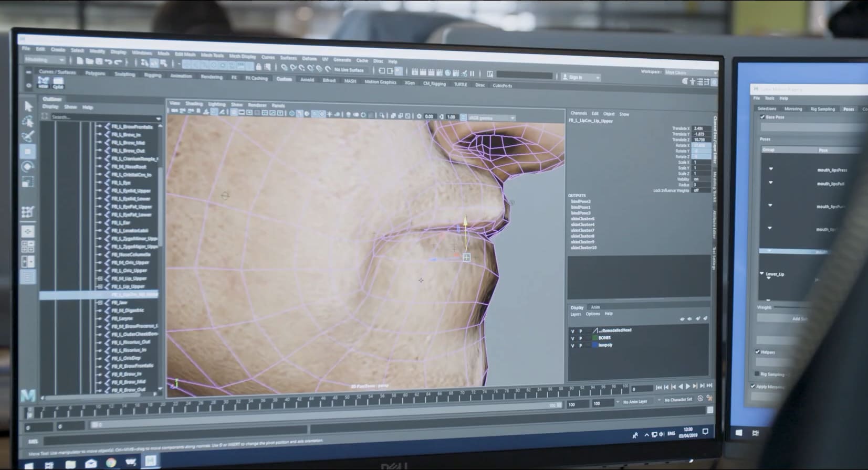868x470 pixels.
Task: Switch to the Arnold shelf tab
Action: coord(307,80)
